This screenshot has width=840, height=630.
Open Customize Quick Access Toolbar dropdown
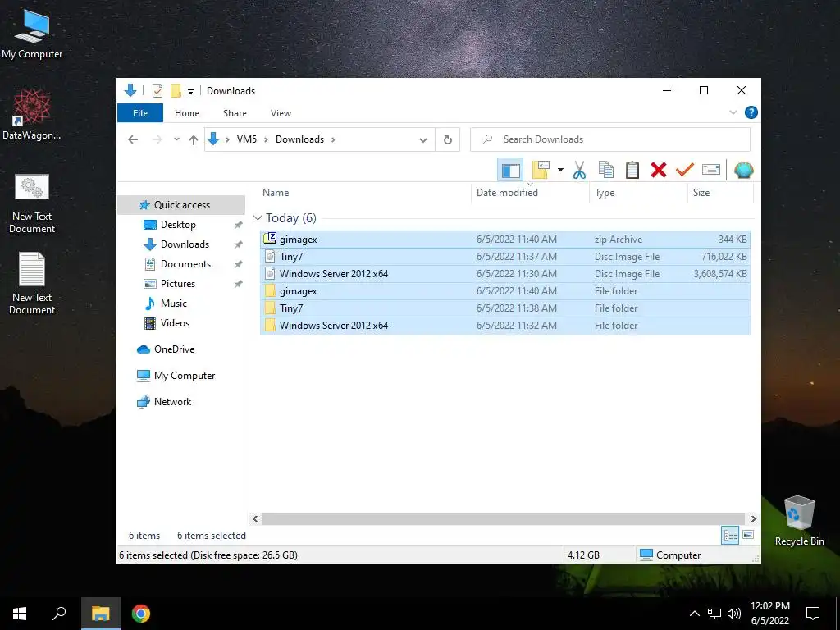[190, 92]
